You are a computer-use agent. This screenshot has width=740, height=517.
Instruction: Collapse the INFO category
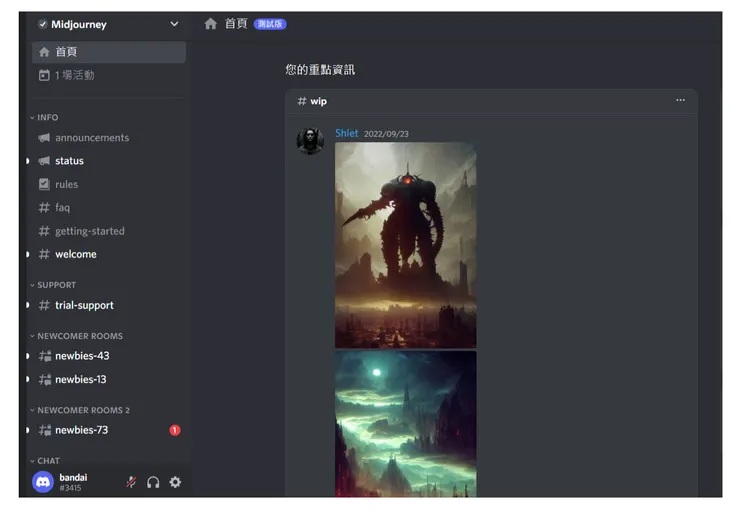[44, 117]
